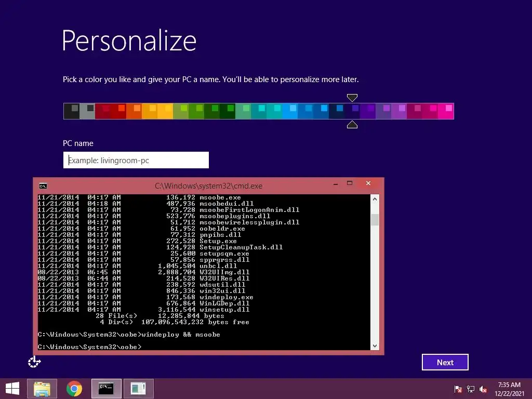Viewport: 532px width, 399px height.
Task: Click the Ease of Access icon
Action: pos(34,362)
